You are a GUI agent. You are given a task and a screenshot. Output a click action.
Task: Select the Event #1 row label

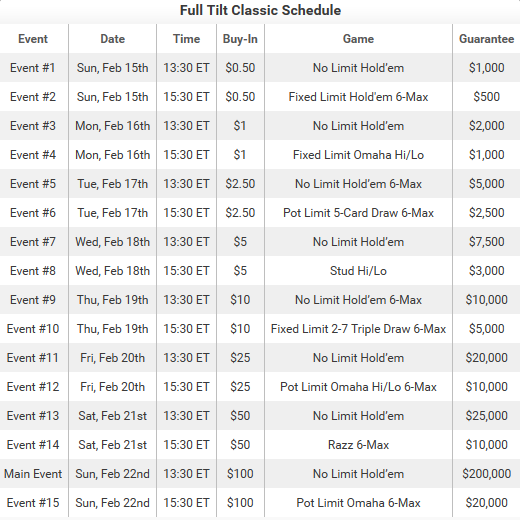point(33,68)
